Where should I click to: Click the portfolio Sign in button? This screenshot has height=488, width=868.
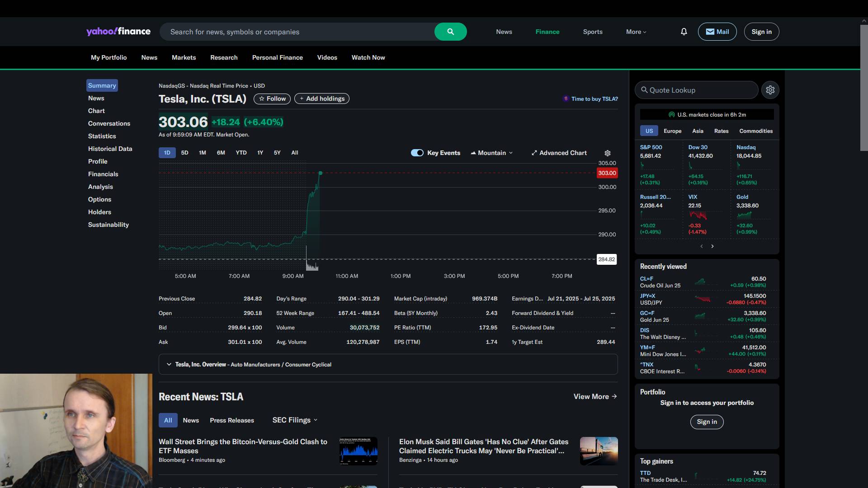[x=707, y=422]
